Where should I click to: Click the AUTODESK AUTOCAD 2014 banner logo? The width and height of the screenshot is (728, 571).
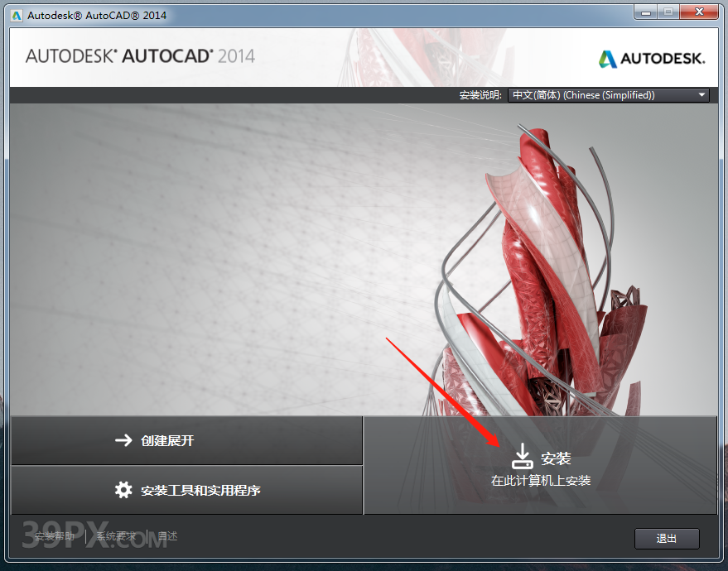(140, 57)
